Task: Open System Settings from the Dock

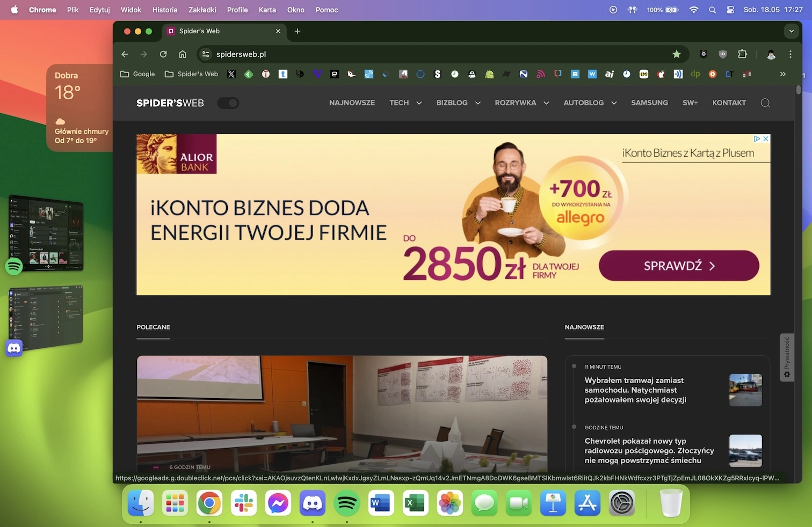Action: point(622,503)
